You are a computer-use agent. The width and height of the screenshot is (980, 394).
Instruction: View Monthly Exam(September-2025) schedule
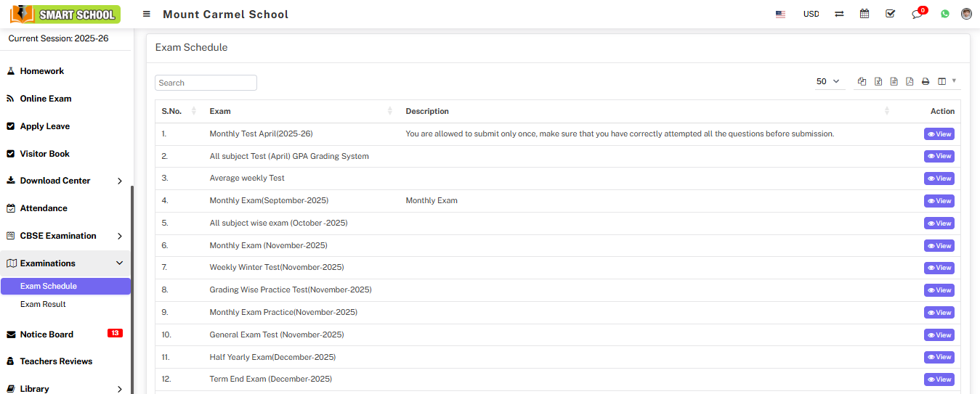click(939, 201)
